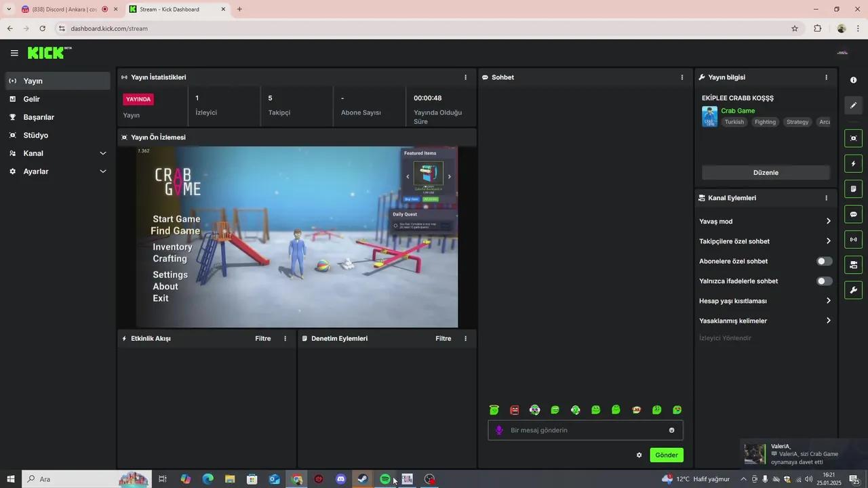
Task: Toggle Yalnızca ifadelerle sohbet switch
Action: tap(824, 281)
